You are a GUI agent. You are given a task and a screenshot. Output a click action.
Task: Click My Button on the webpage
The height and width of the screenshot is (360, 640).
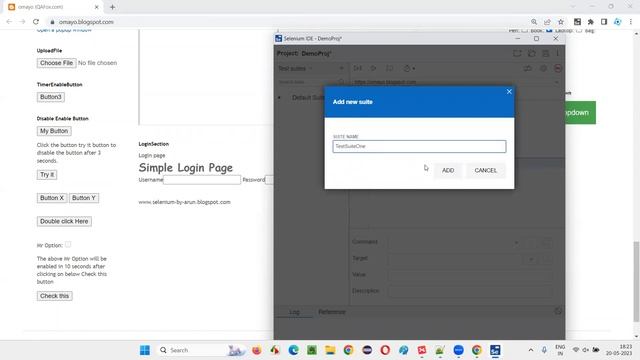(54, 131)
